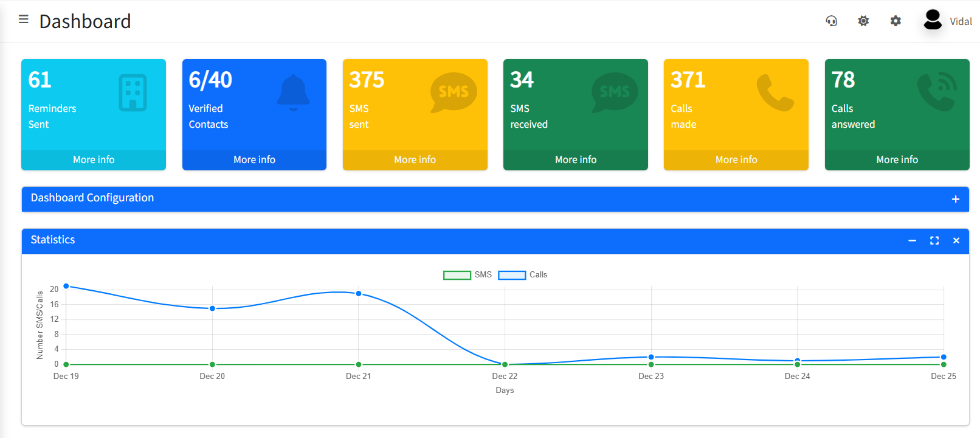Click the Dec 21 Calls data point
This screenshot has height=438, width=980.
click(x=359, y=294)
